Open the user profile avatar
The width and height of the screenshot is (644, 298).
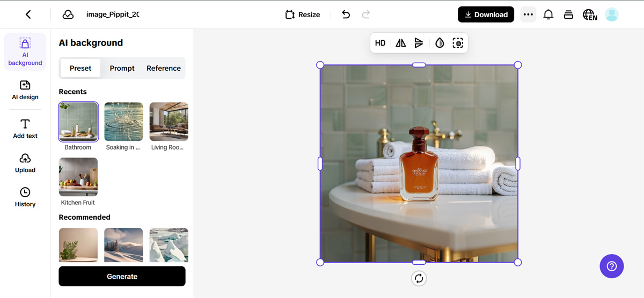tap(612, 14)
